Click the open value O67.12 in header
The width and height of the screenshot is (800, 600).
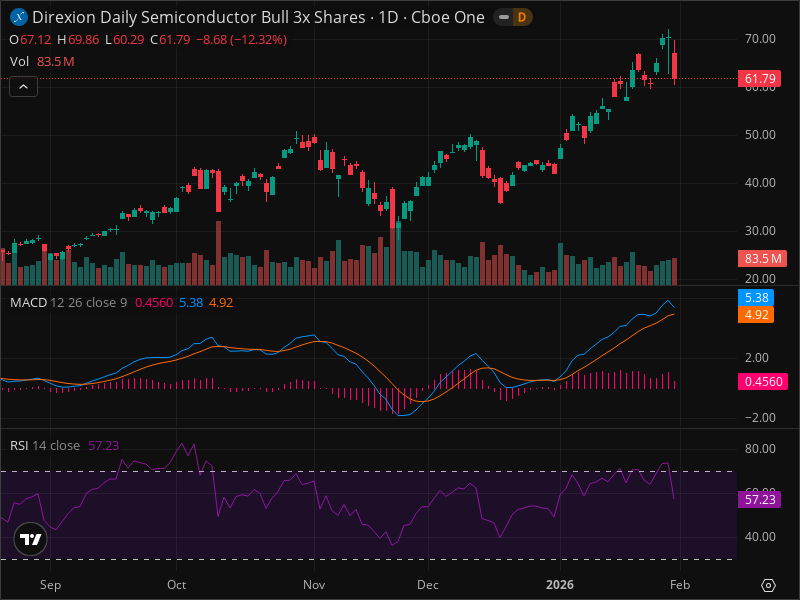(31, 40)
